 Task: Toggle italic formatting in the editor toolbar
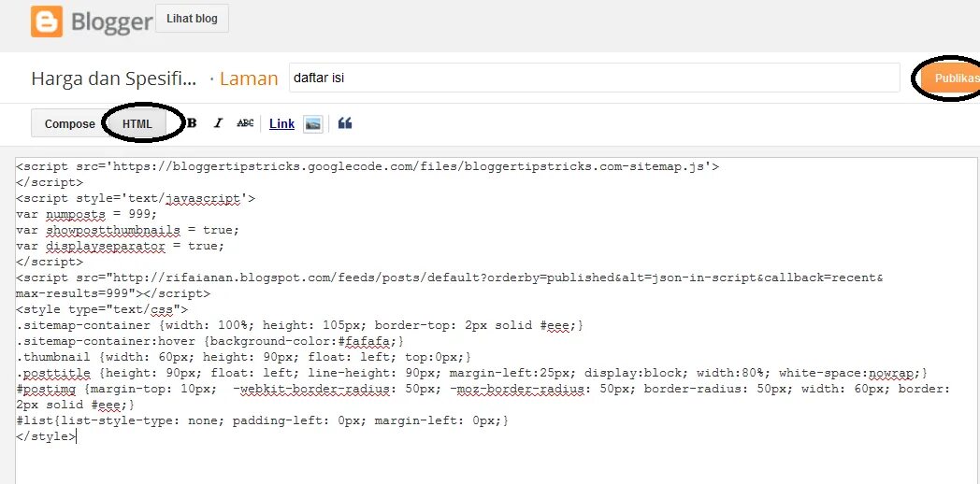click(x=218, y=123)
